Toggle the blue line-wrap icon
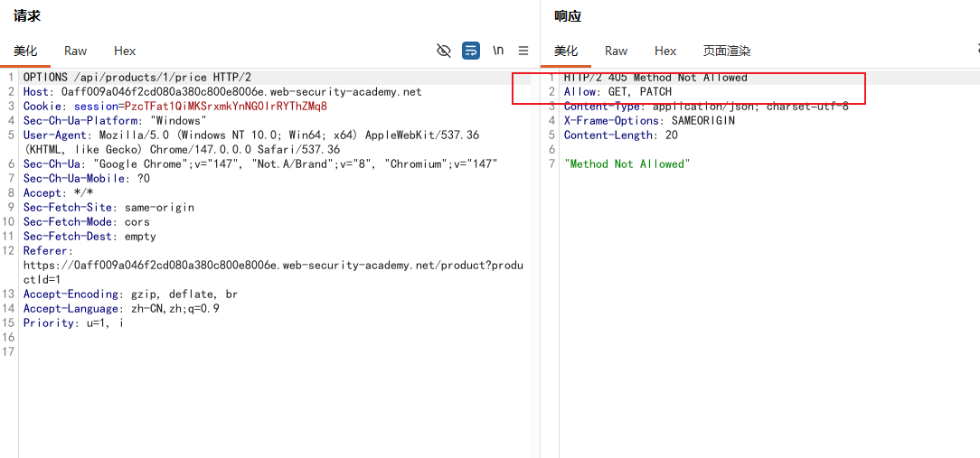 [471, 51]
